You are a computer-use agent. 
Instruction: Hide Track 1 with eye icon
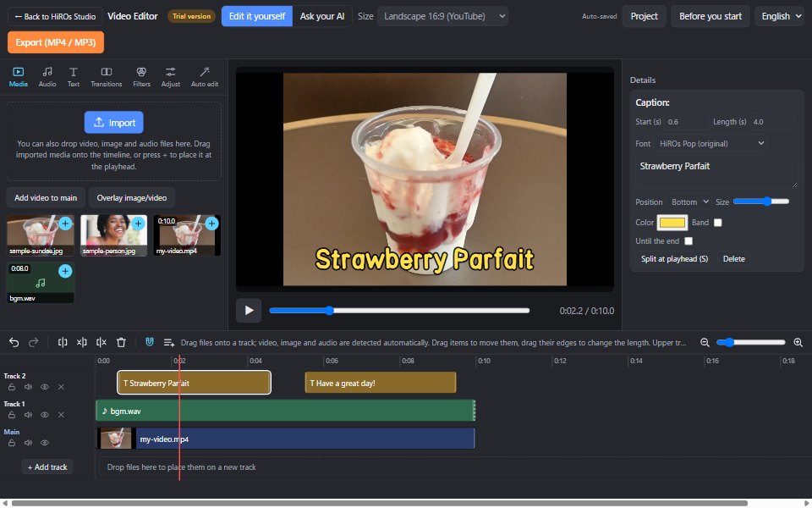tap(45, 415)
